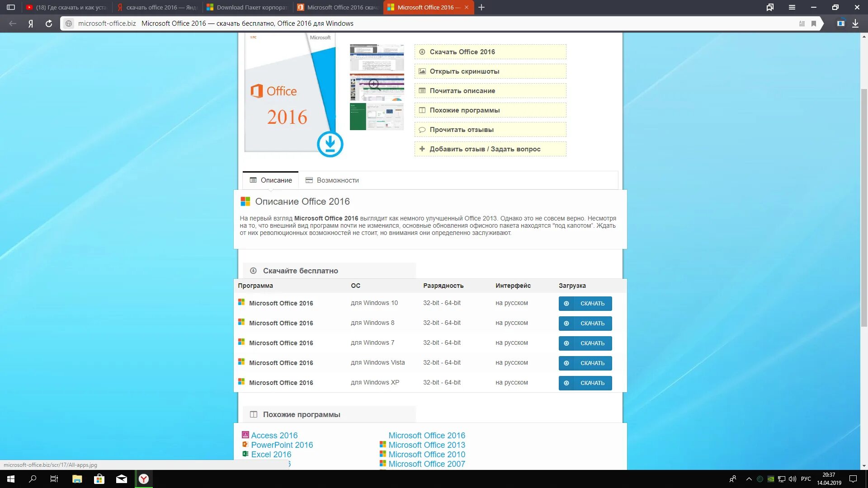Open Microsoft Store from taskbar

(99, 479)
